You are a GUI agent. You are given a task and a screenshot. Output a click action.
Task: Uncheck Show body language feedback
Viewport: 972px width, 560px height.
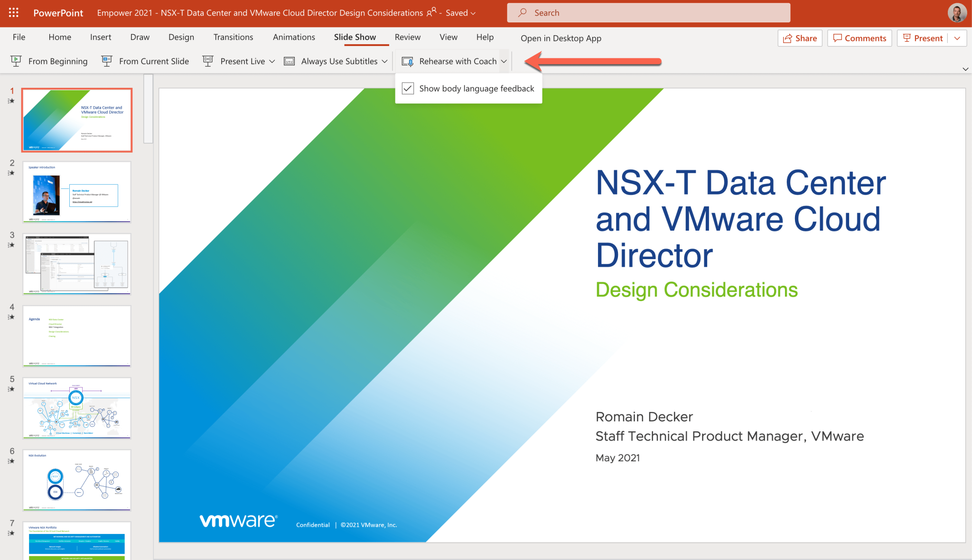coord(408,89)
